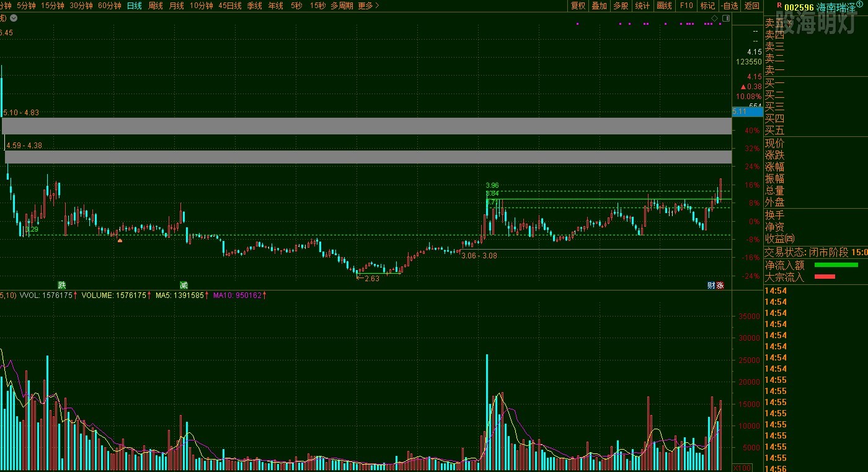This screenshot has width=868, height=472.
Task: Click the circled 1 icon after stock name
Action: tap(859, 5)
